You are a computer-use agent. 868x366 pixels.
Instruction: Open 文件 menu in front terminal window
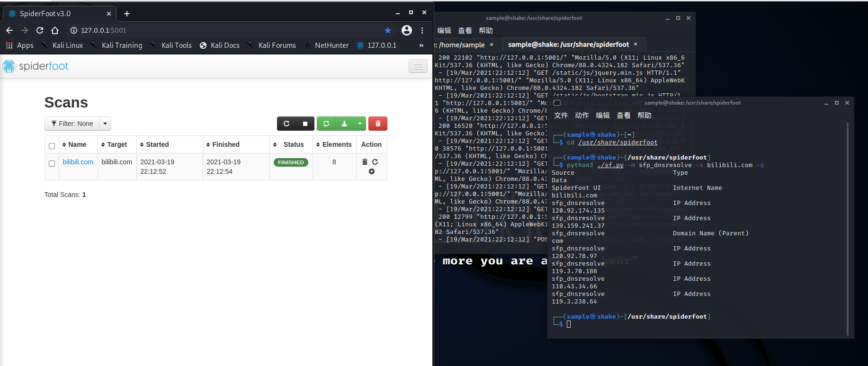pos(561,116)
